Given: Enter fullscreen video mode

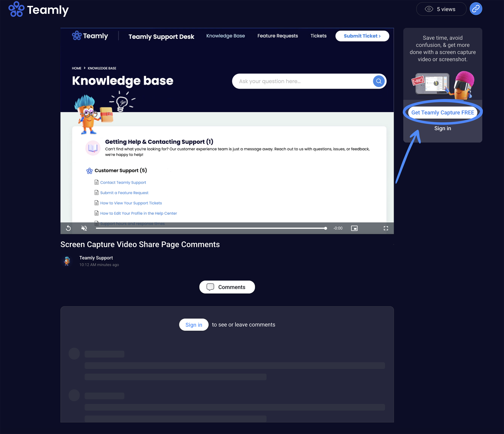Looking at the screenshot, I should (386, 228).
